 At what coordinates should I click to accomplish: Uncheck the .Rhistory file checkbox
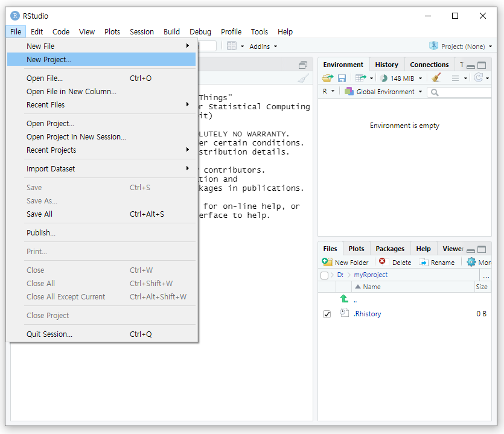[x=327, y=314]
